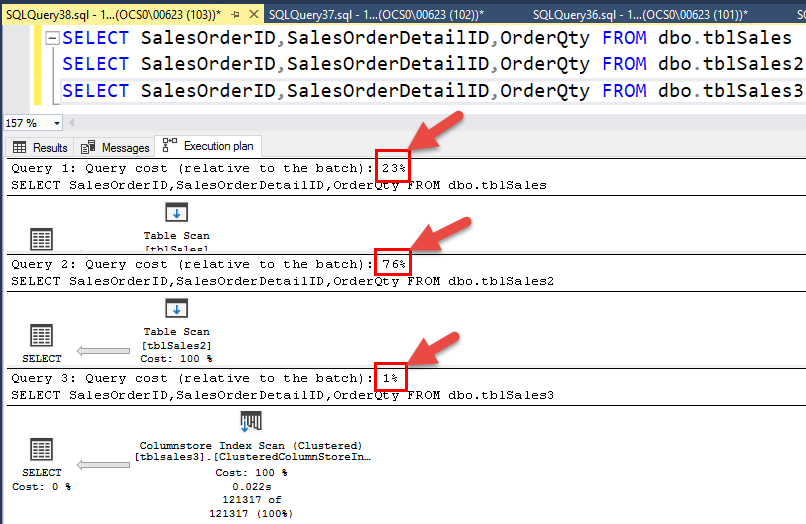Click the dbo.tblSales2 line in editor
This screenshot has height=524, width=806.
(x=432, y=64)
